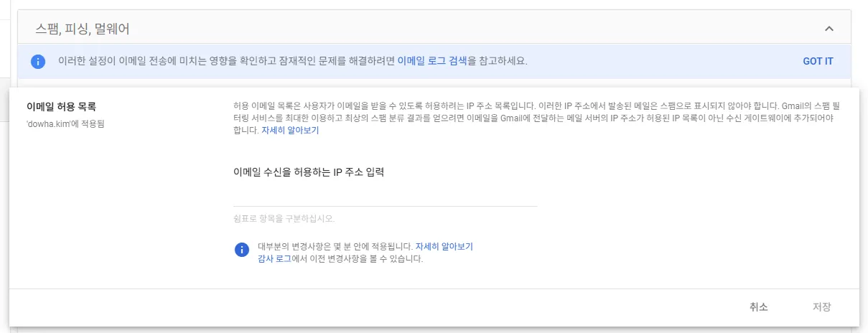This screenshot has height=333, width=868.
Task: Open 자세히 알아보기 link next to 적용됩니다
Action: (x=444, y=245)
